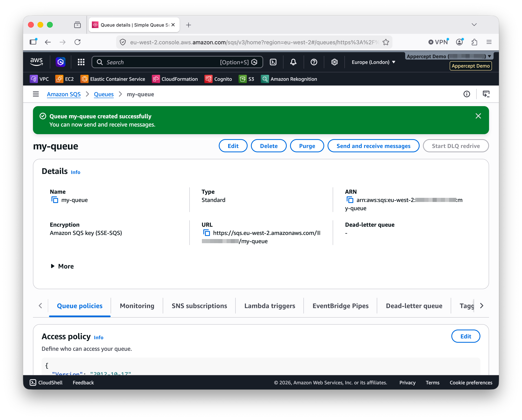This screenshot has height=420, width=522.
Task: Show more tabs with the right arrow
Action: pos(482,306)
